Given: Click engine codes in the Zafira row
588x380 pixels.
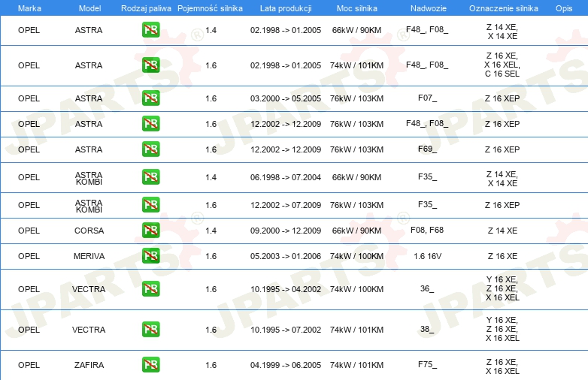Looking at the screenshot, I should pos(502,366).
